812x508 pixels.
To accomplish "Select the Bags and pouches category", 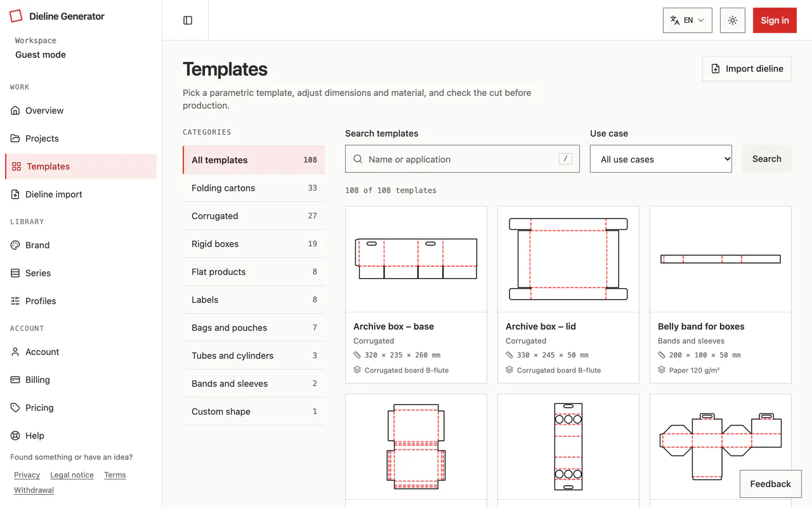I will click(254, 328).
